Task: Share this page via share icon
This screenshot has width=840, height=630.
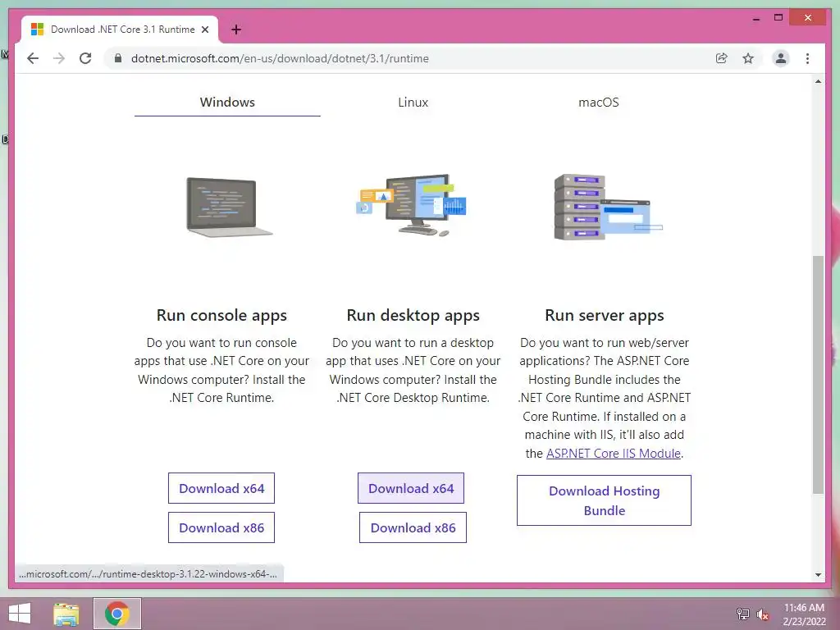Action: [722, 58]
